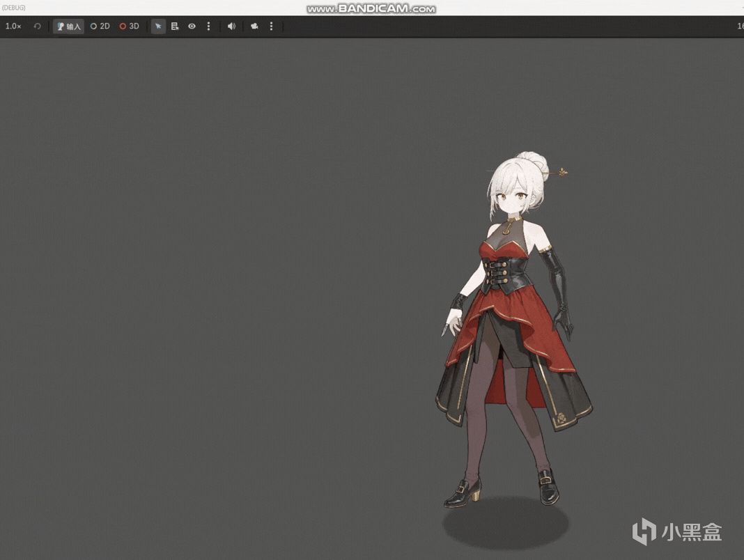The image size is (744, 560).
Task: Click the list select mode icon
Action: click(x=175, y=26)
